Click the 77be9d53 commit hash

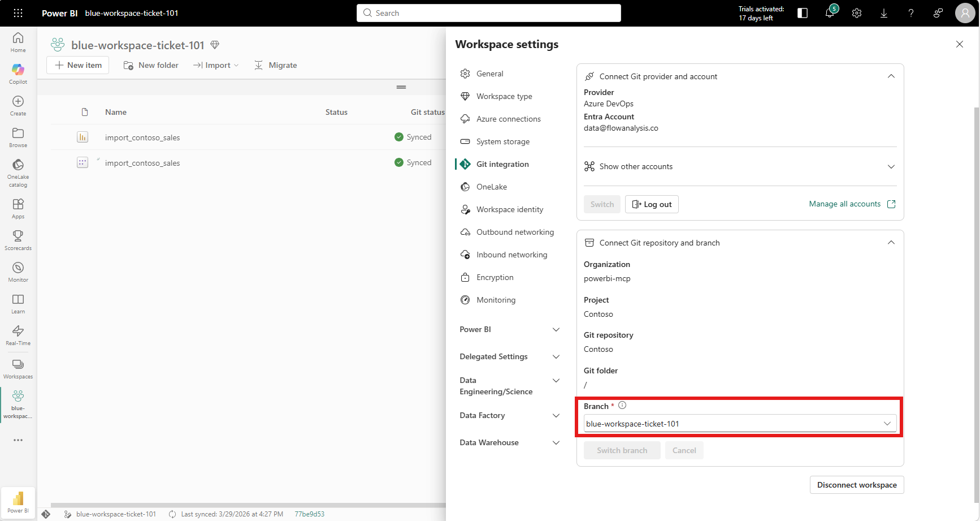click(309, 514)
